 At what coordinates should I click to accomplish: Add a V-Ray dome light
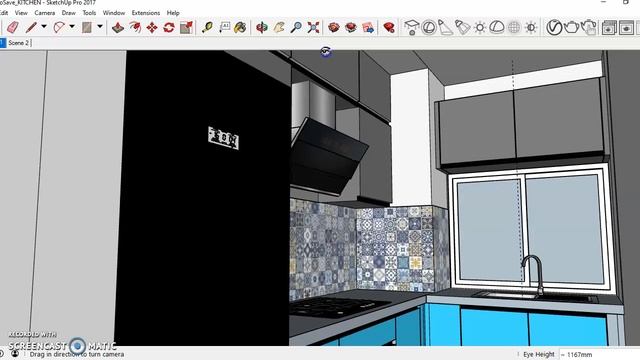497,27
